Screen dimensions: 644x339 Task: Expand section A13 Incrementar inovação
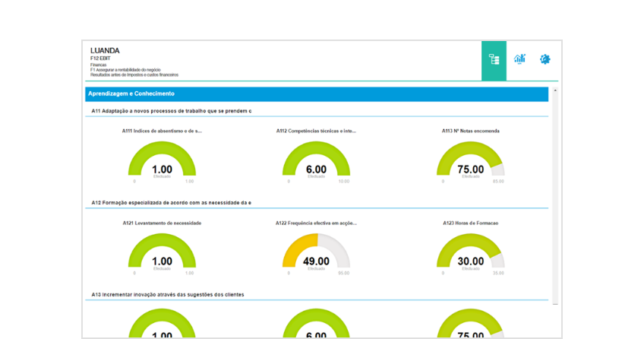point(168,294)
